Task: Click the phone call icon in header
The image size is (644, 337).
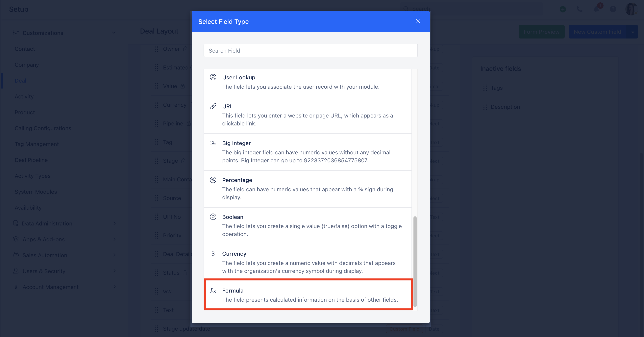Action: point(580,9)
